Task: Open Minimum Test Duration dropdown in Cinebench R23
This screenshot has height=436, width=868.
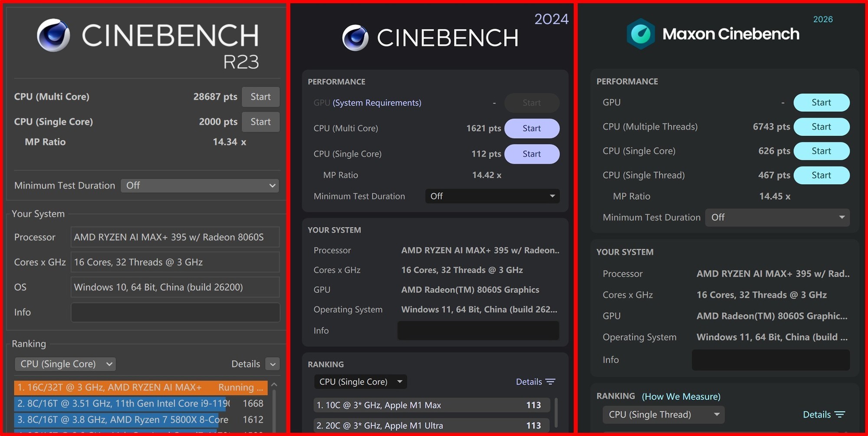Action: pyautogui.click(x=200, y=185)
